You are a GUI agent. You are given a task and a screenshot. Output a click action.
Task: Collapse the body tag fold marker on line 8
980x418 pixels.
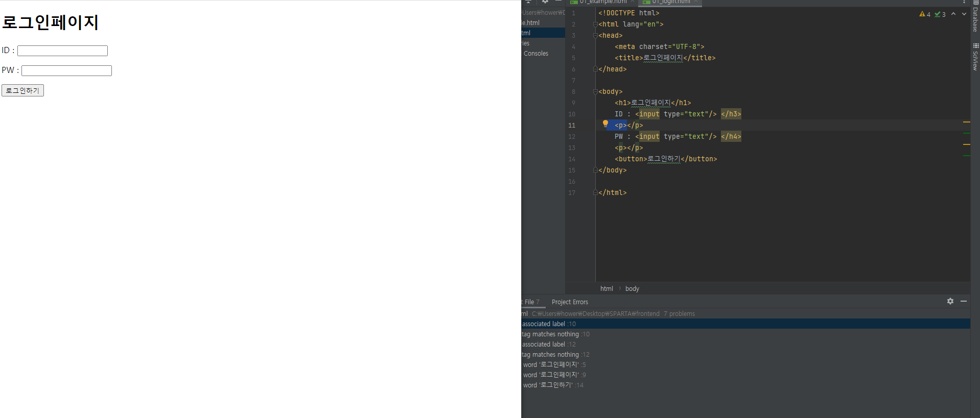[x=595, y=91]
